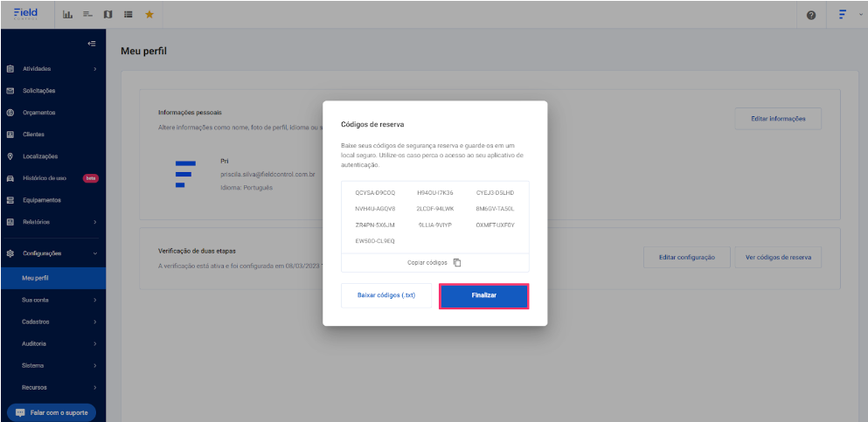Click the email priscila.silva@fieldcontrol.com.br

[x=267, y=174]
